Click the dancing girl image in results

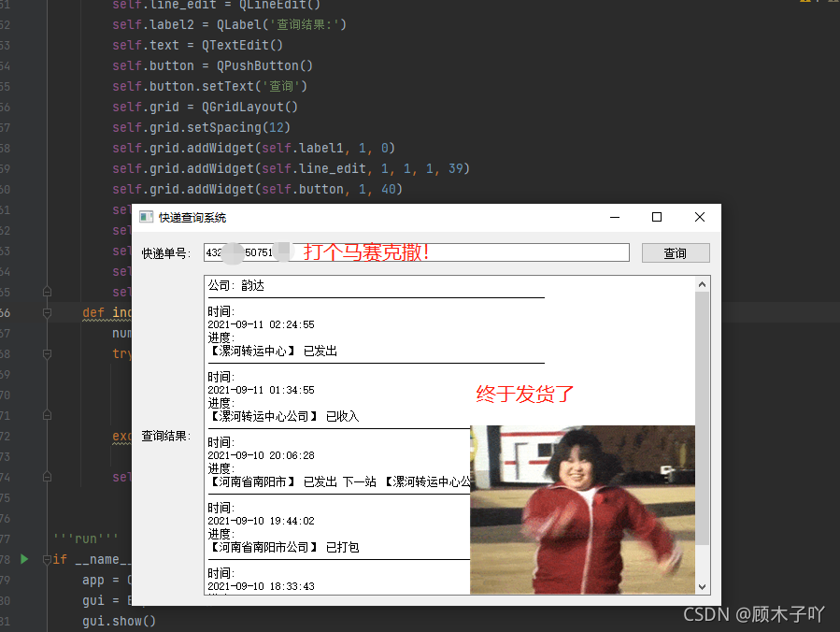tap(582, 510)
